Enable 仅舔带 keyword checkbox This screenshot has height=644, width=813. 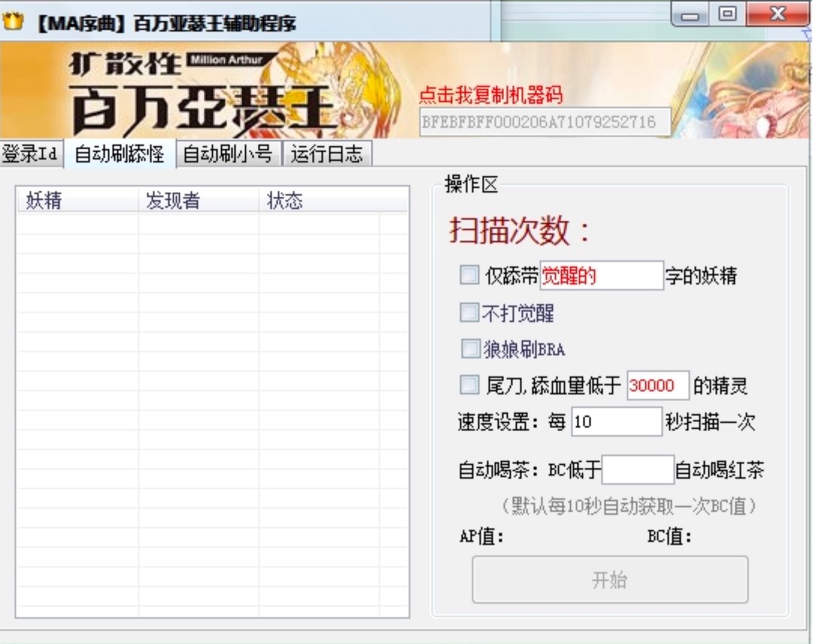coord(469,275)
